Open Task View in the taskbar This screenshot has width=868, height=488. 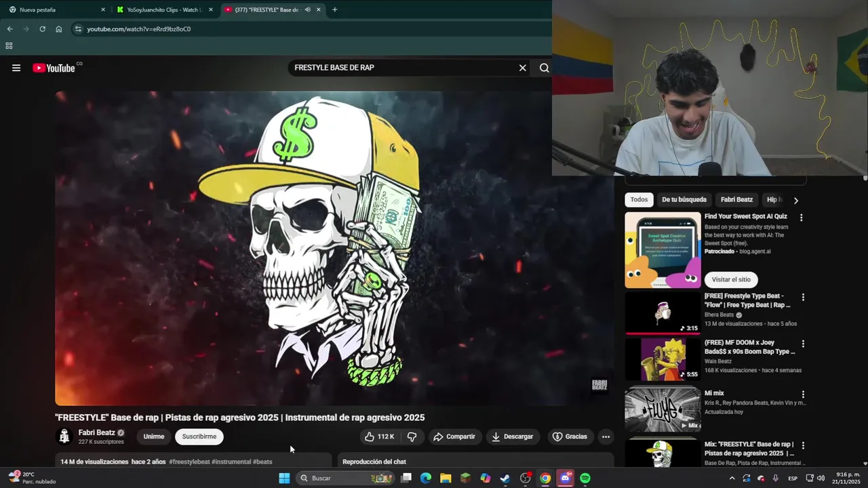(x=406, y=479)
